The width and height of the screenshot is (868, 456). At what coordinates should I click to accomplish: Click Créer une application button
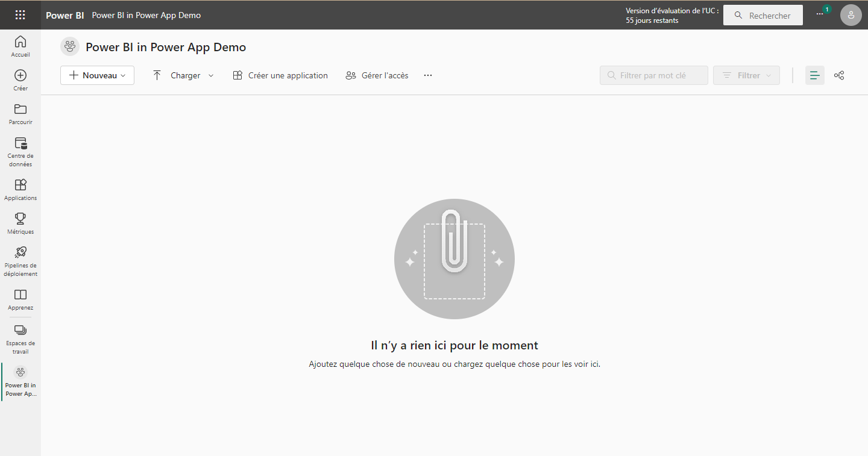click(x=280, y=75)
